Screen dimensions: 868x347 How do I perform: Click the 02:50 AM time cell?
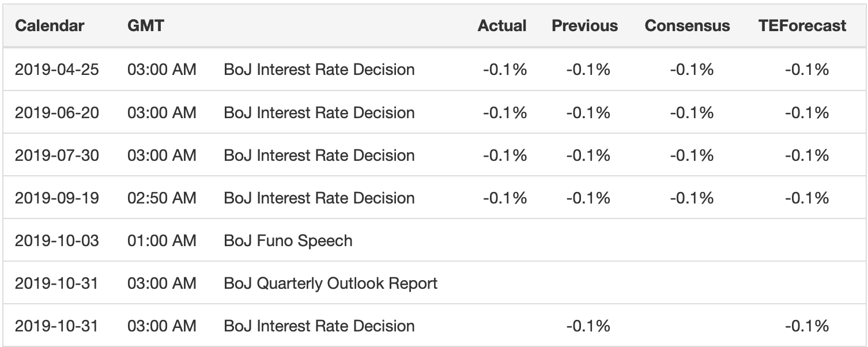click(x=161, y=198)
